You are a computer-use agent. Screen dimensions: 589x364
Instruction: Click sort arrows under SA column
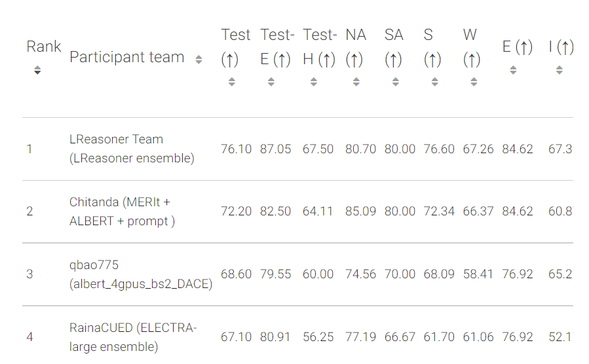point(396,82)
